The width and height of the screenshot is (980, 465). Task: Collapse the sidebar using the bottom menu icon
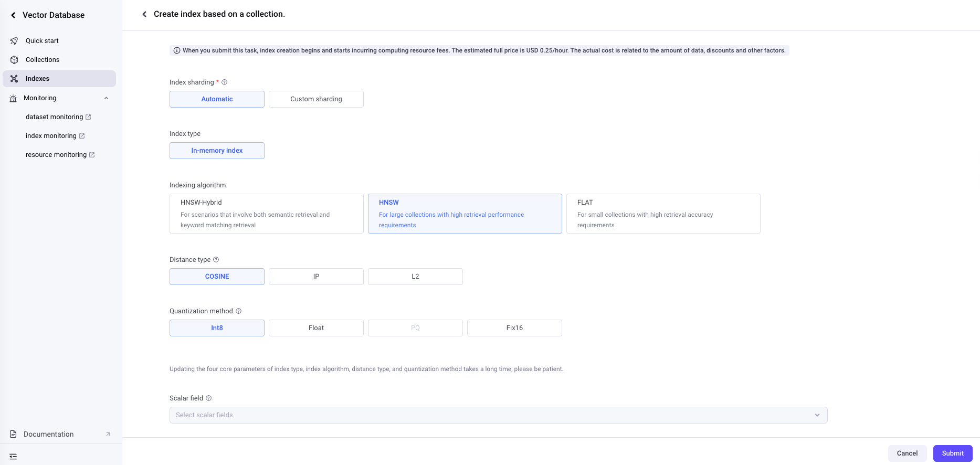tap(13, 457)
